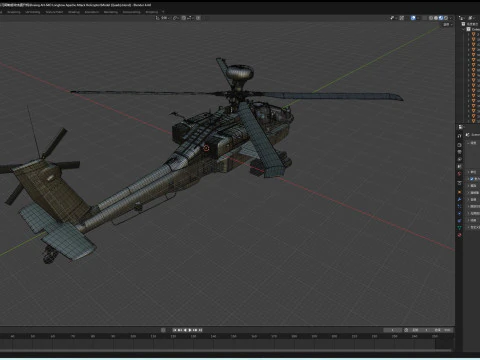Jump to timeline start frame
The width and height of the screenshot is (480, 360).
[x=175, y=330]
